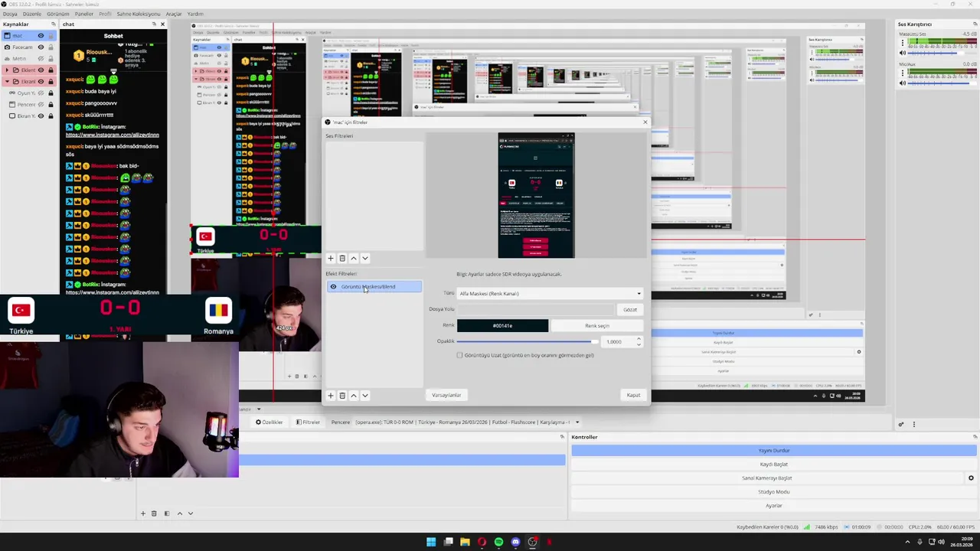This screenshot has width=980, height=551.
Task: Move effect filter up in Efekt Filtreleri list
Action: pyautogui.click(x=354, y=396)
